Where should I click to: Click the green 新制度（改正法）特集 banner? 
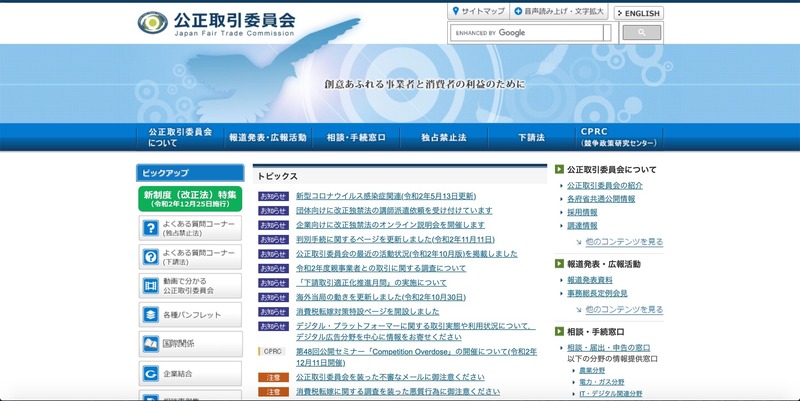[x=190, y=198]
